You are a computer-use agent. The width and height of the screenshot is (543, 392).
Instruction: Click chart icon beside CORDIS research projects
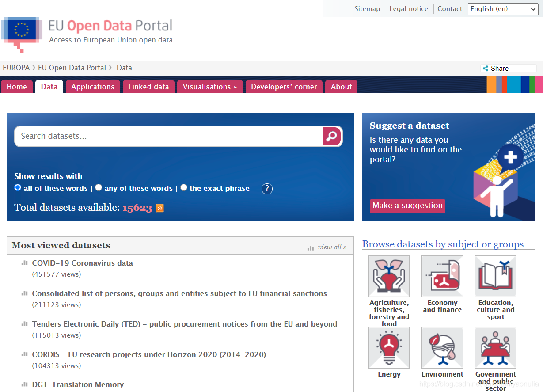(25, 354)
